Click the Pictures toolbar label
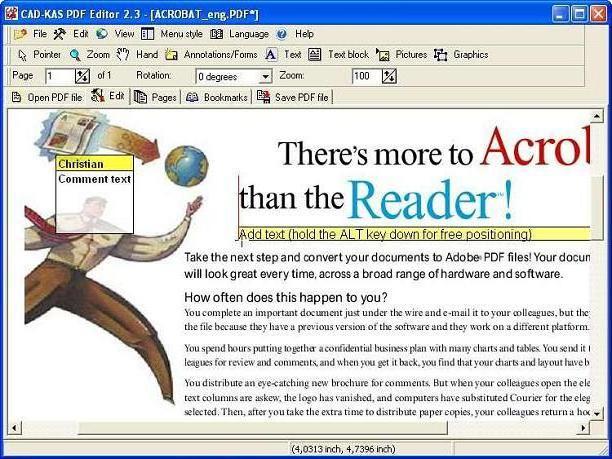This screenshot has height=459, width=612. tap(411, 55)
